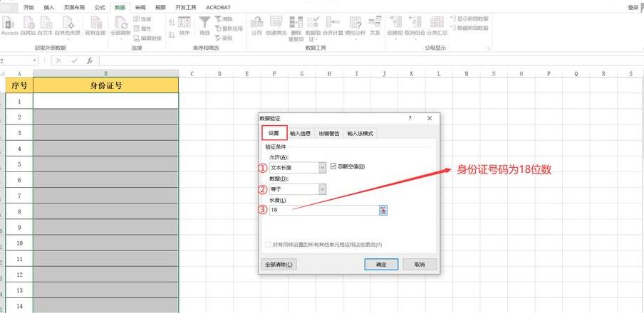Open 数据验证 (Data Validation) ribbon button
This screenshot has height=313, width=644.
(x=313, y=28)
